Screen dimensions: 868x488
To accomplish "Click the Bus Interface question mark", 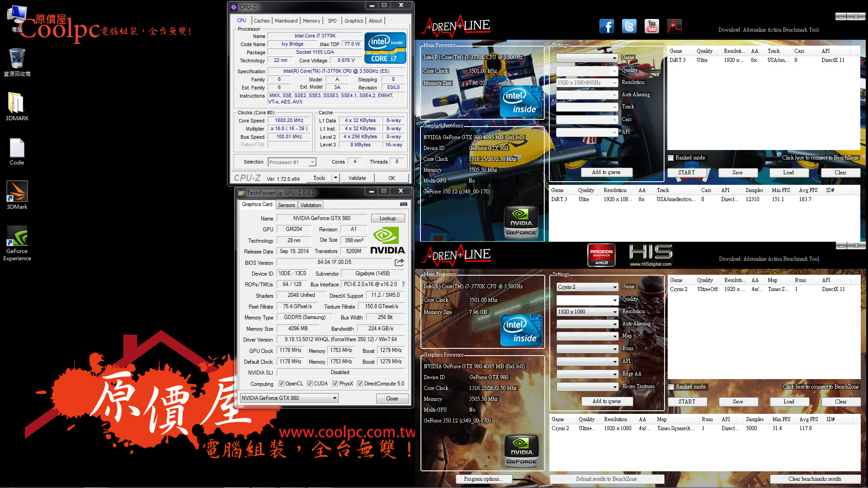I will 403,284.
